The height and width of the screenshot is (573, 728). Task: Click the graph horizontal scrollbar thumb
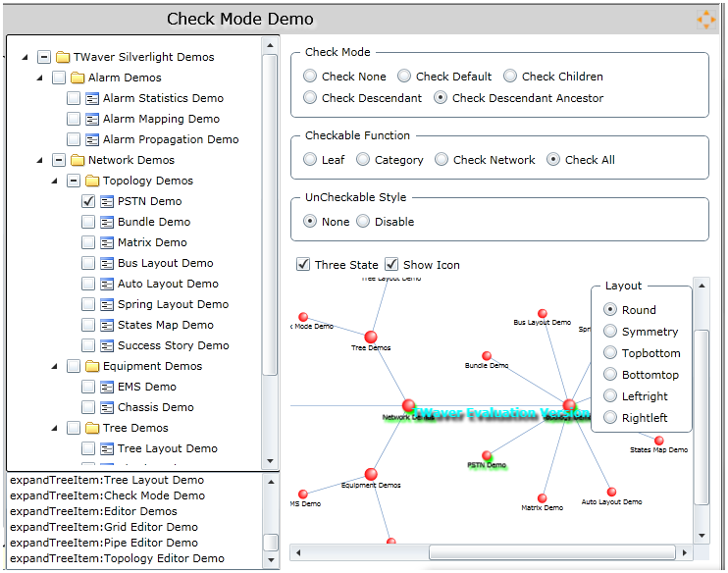552,552
